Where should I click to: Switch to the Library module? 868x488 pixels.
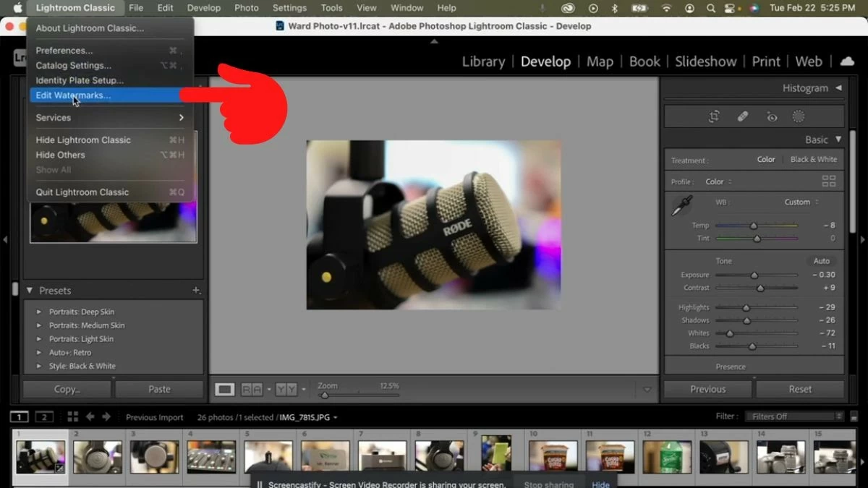coord(483,61)
